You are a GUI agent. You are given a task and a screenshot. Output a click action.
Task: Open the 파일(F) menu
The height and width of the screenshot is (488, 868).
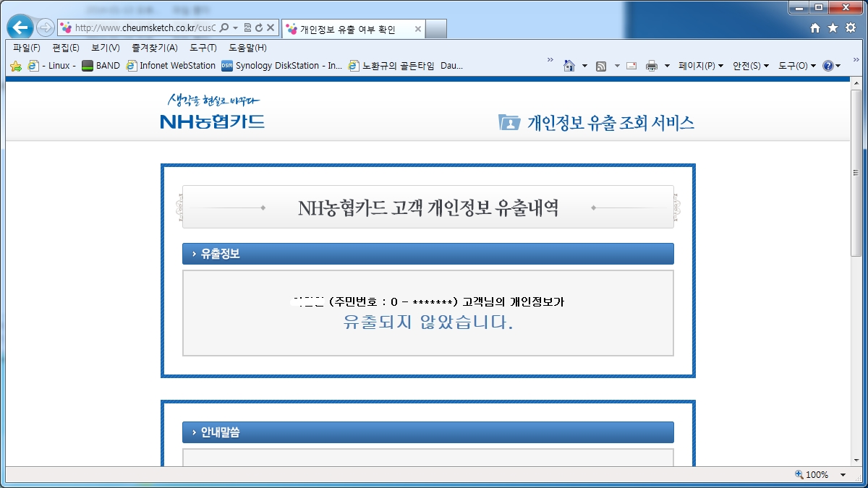[x=27, y=48]
